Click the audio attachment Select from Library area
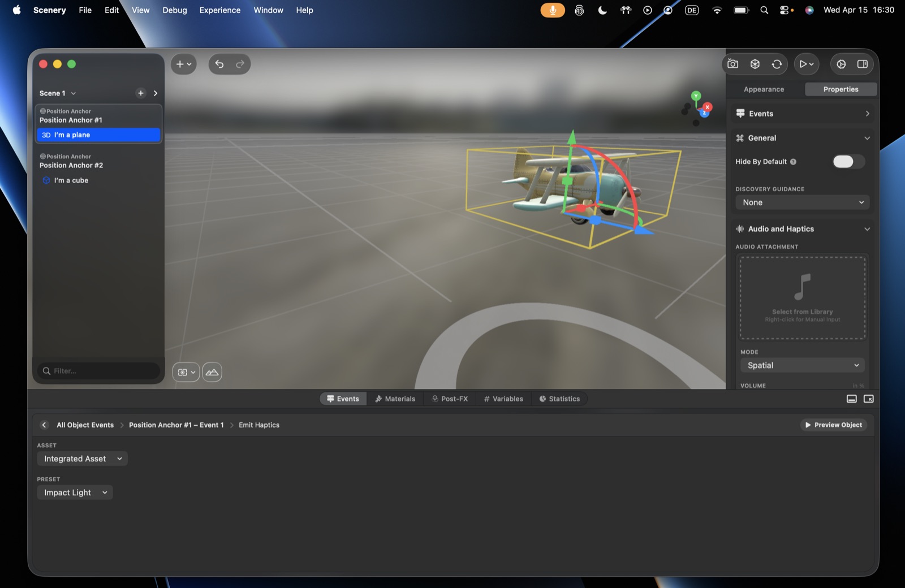 [803, 298]
